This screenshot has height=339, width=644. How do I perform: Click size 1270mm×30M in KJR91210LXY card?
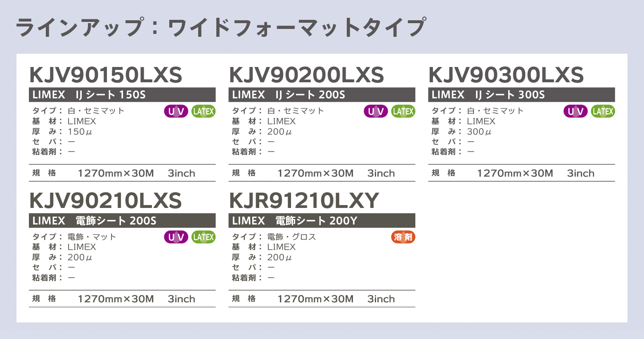coord(315,299)
